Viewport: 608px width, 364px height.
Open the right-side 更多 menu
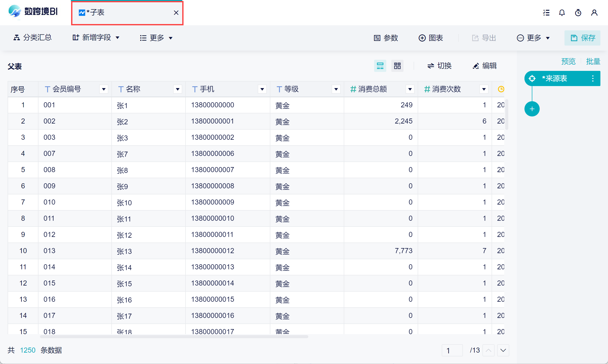pyautogui.click(x=533, y=38)
